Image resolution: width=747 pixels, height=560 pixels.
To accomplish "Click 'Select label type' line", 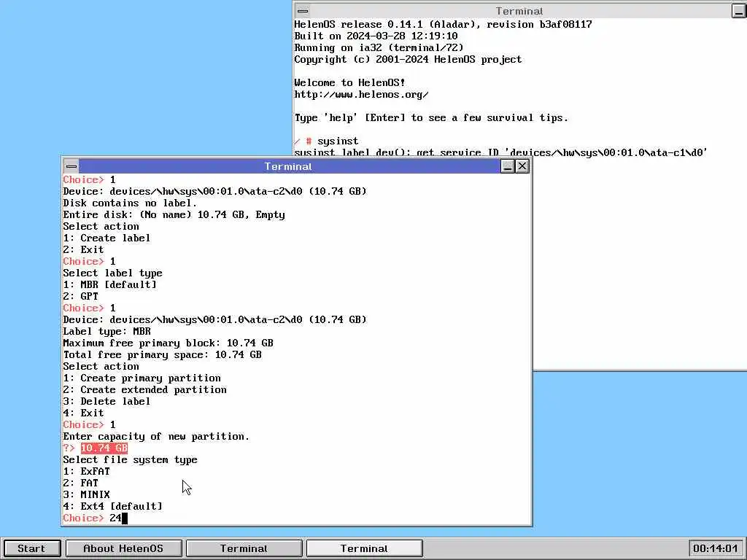I will click(x=112, y=273).
